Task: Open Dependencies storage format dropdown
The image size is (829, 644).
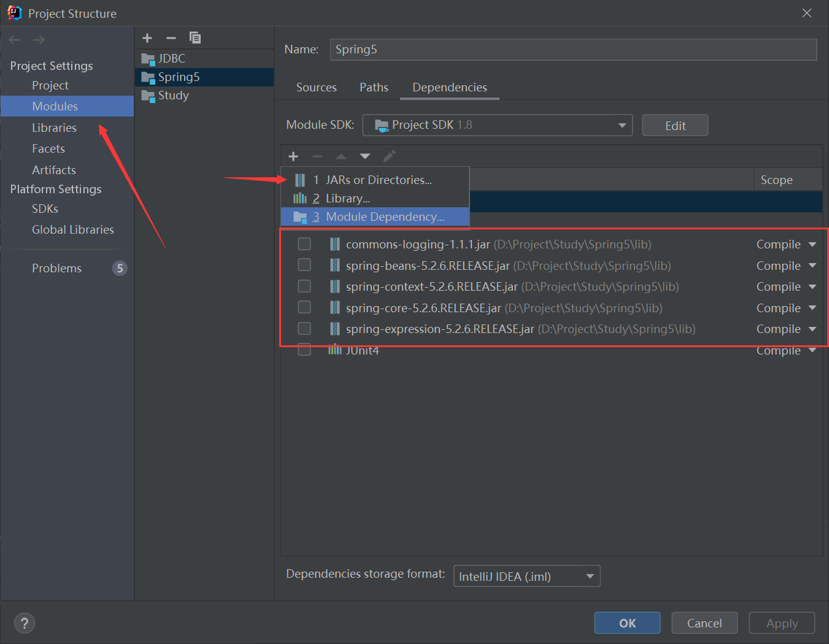Action: tap(526, 577)
